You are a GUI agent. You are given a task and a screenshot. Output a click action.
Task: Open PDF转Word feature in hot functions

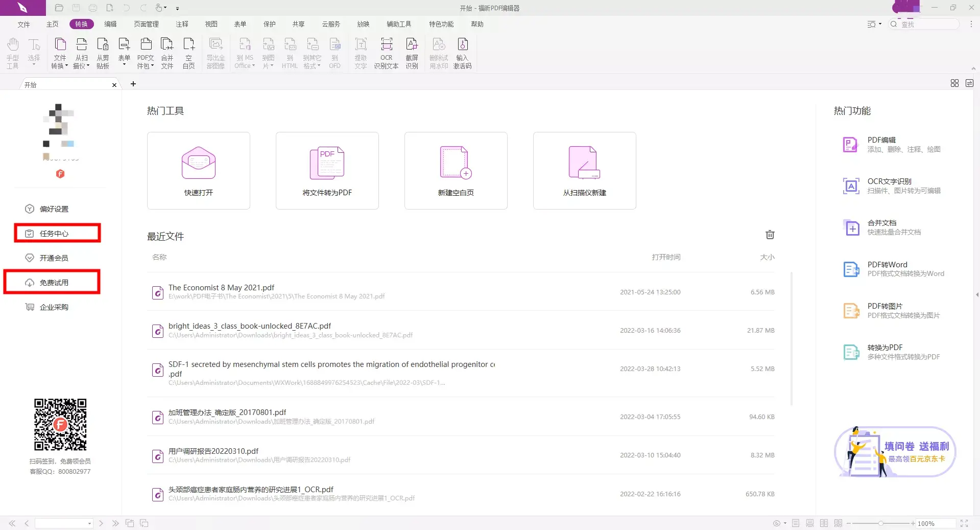[x=894, y=269]
